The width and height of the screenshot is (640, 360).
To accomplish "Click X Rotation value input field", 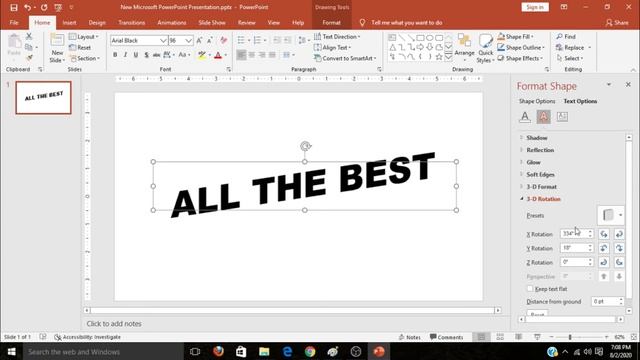I will click(573, 234).
